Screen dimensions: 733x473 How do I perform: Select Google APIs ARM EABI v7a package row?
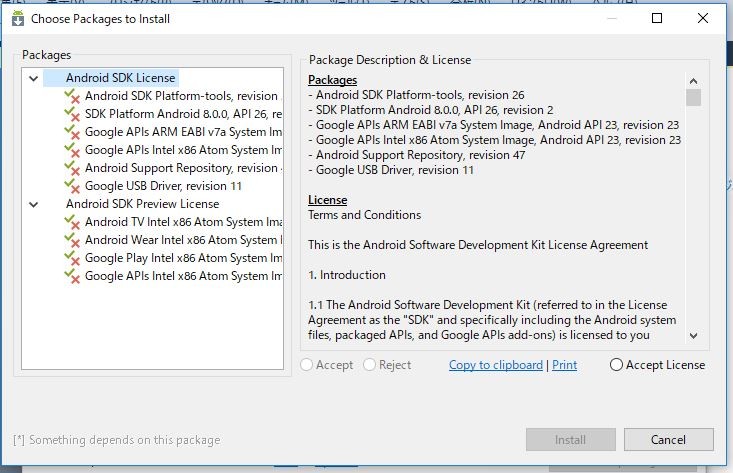183,132
